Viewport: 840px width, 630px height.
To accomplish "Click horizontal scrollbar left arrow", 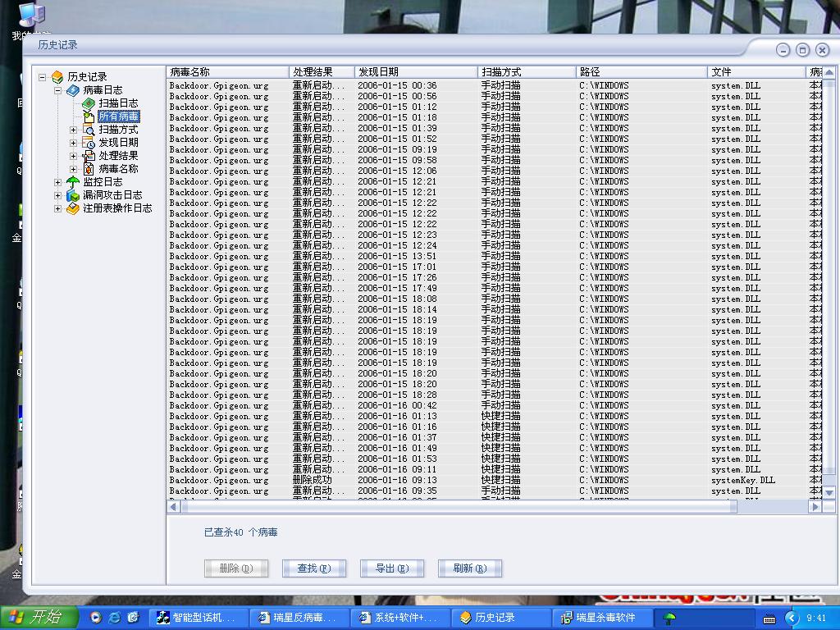I will click(173, 506).
